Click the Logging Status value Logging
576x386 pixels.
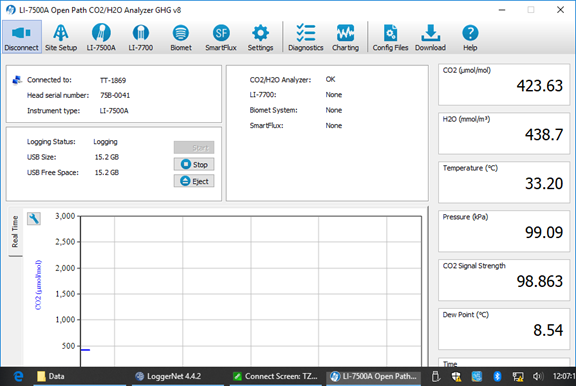105,142
